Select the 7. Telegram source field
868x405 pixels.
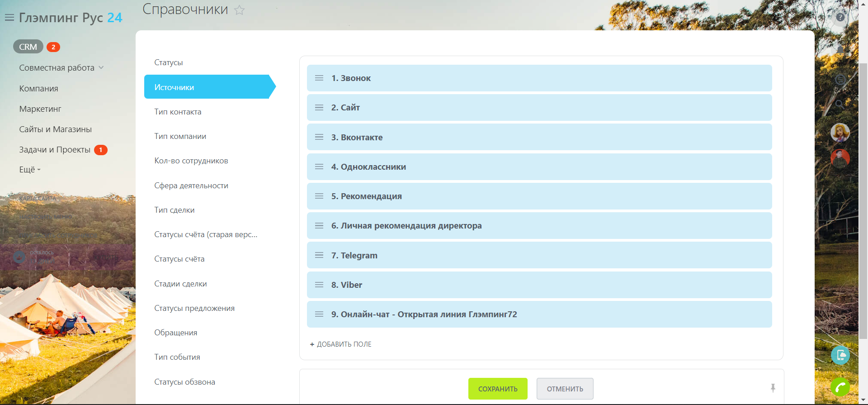pos(539,255)
